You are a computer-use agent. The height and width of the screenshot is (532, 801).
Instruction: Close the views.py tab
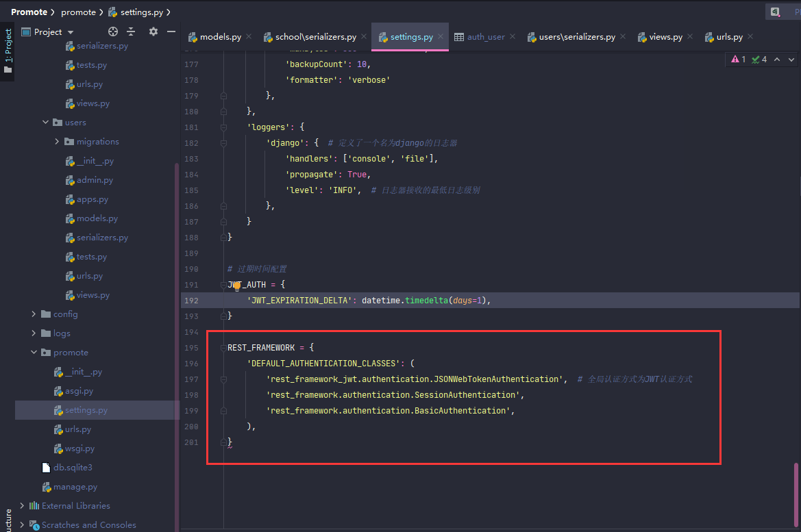click(690, 36)
